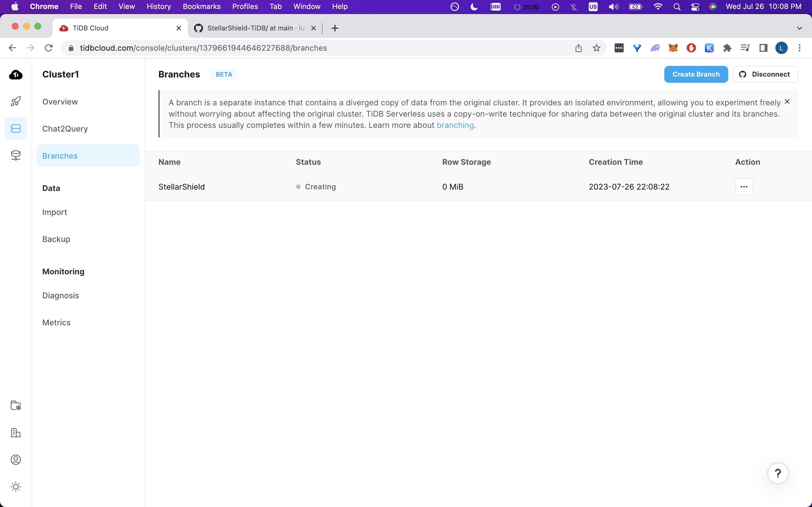The height and width of the screenshot is (507, 812).
Task: Expand Chrome tab search chevron
Action: coord(799,28)
